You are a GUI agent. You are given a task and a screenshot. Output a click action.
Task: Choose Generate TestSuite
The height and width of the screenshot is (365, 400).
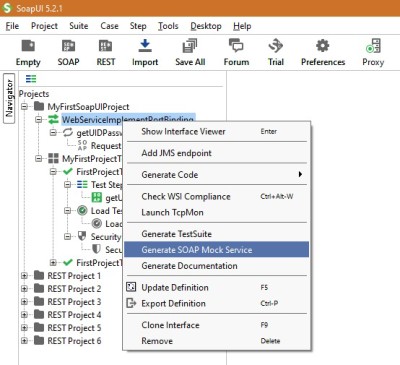coord(217,234)
